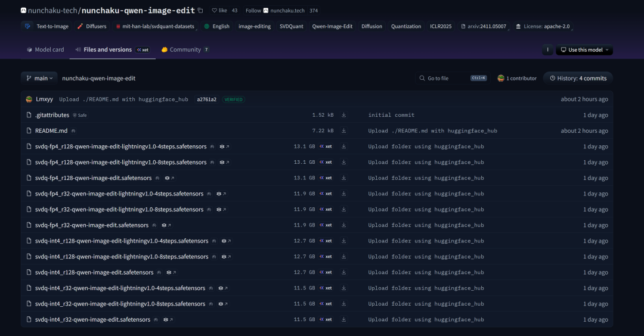Download the README.md file
This screenshot has width=644, height=336.
click(x=344, y=130)
